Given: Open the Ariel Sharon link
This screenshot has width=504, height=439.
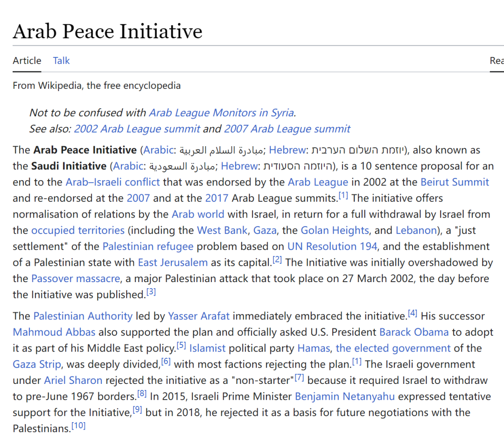Looking at the screenshot, I should [73, 381].
